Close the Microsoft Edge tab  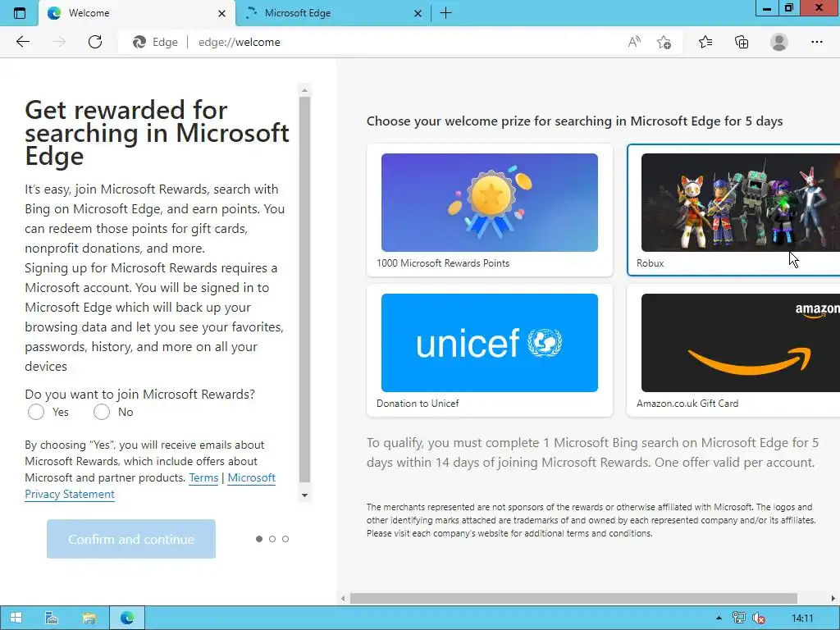[x=418, y=13]
